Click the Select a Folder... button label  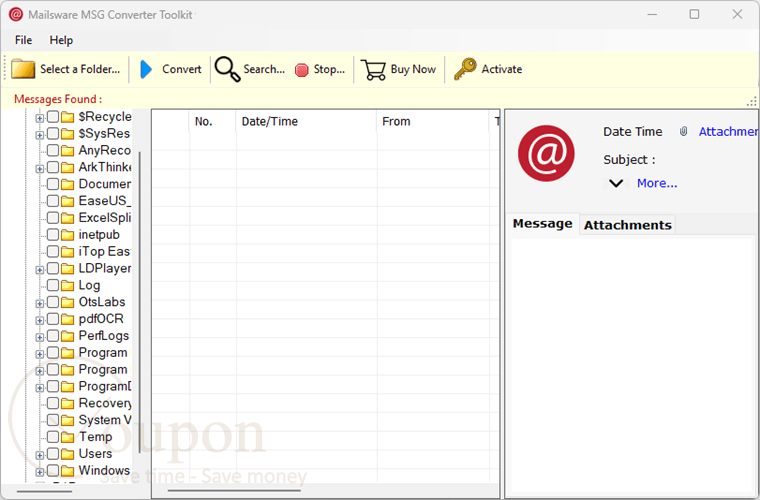(80, 69)
